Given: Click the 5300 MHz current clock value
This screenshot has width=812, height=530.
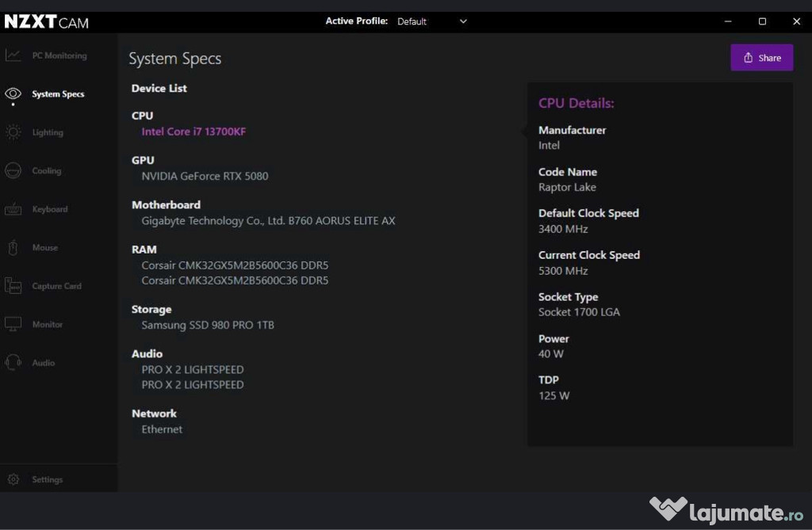Looking at the screenshot, I should (x=563, y=271).
